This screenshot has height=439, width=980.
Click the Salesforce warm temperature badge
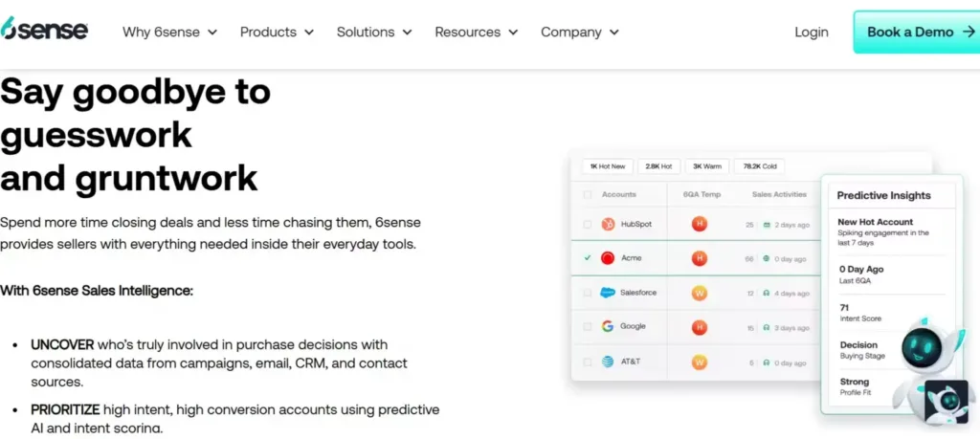coord(700,293)
